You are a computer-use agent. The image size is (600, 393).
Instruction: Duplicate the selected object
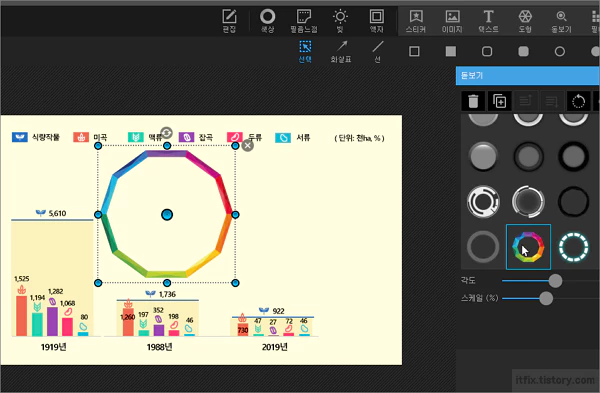click(499, 101)
